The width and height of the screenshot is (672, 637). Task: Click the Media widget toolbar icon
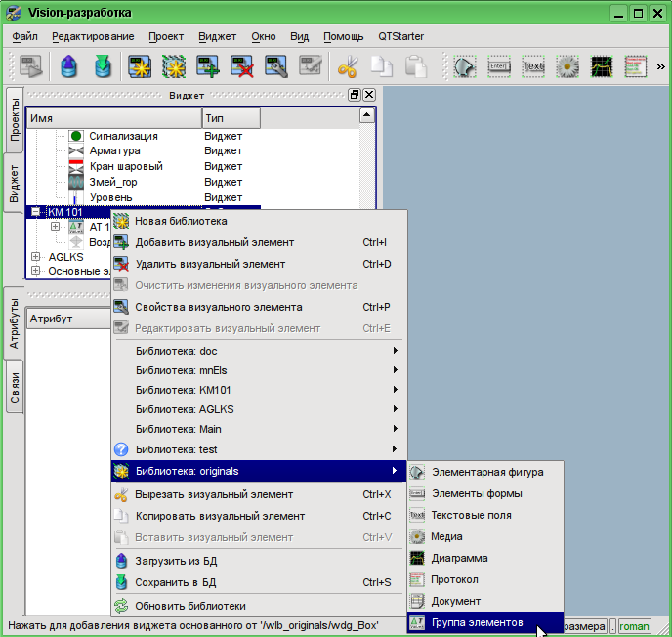coord(567,66)
